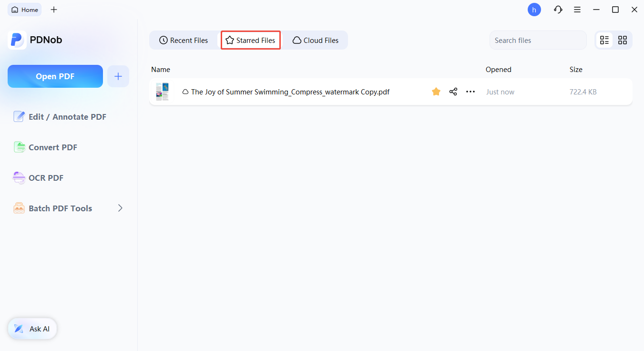
Task: Open the plus menu next to Open PDF
Action: coord(118,76)
